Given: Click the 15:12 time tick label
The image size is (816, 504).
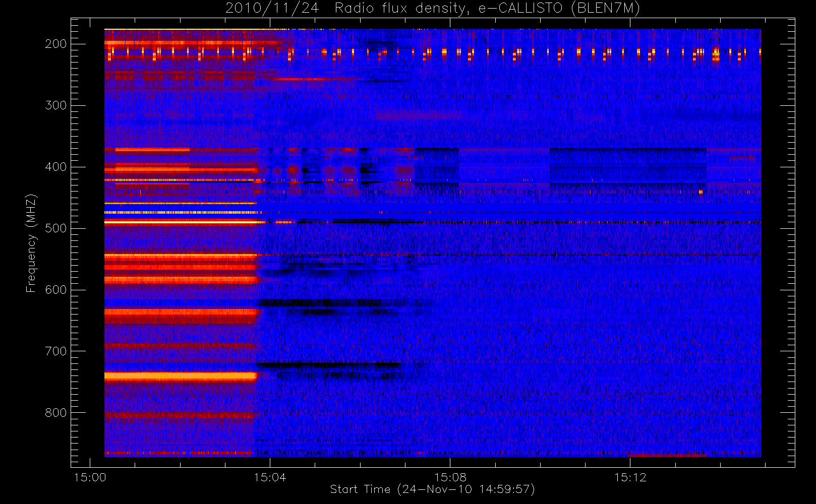Looking at the screenshot, I should click(x=630, y=477).
